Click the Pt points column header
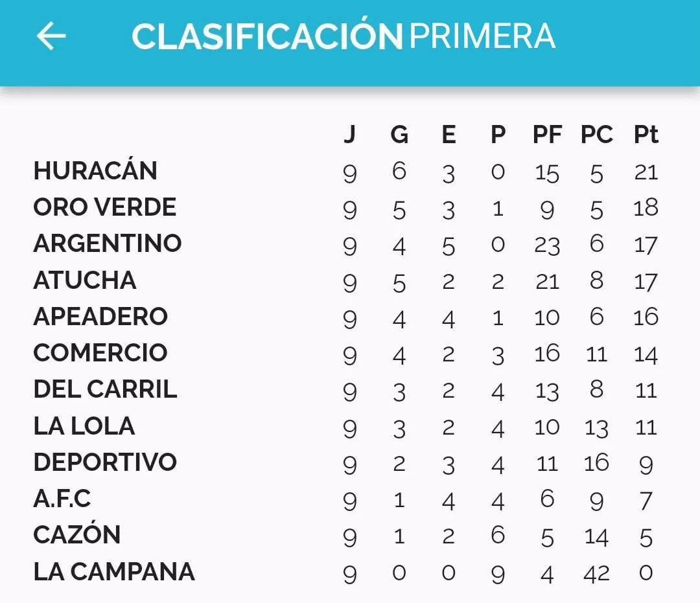The image size is (700, 603). pyautogui.click(x=646, y=135)
